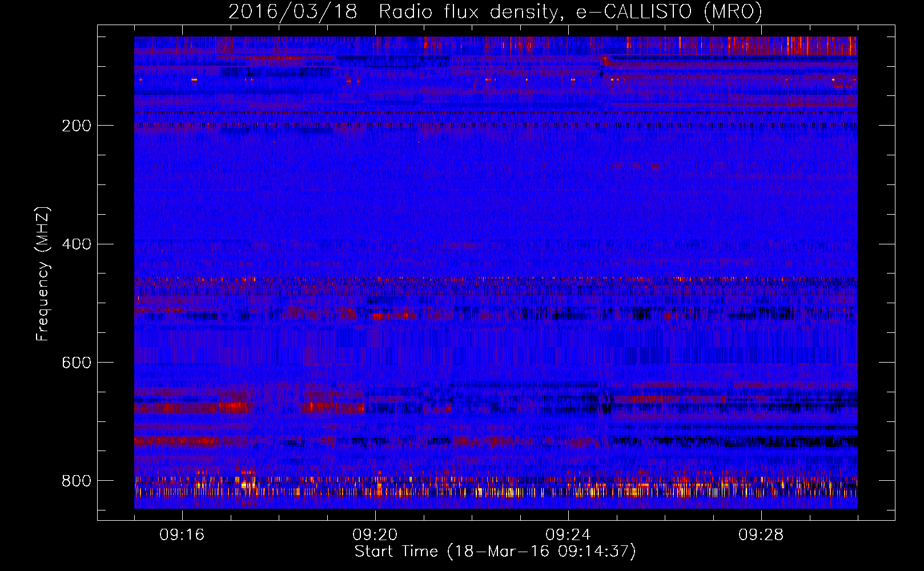Click the 'Frequency (MHZ)' axis label
The width and height of the screenshot is (924, 571).
[43, 274]
